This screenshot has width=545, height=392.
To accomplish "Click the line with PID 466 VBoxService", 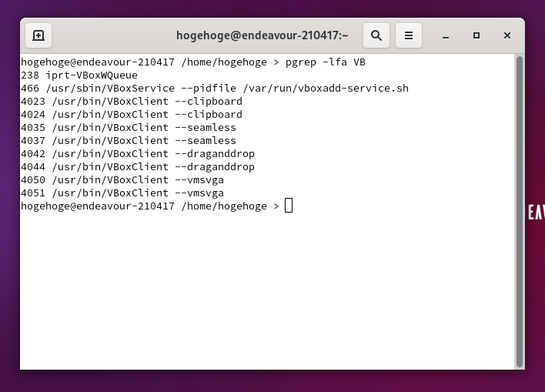I will click(x=215, y=89).
